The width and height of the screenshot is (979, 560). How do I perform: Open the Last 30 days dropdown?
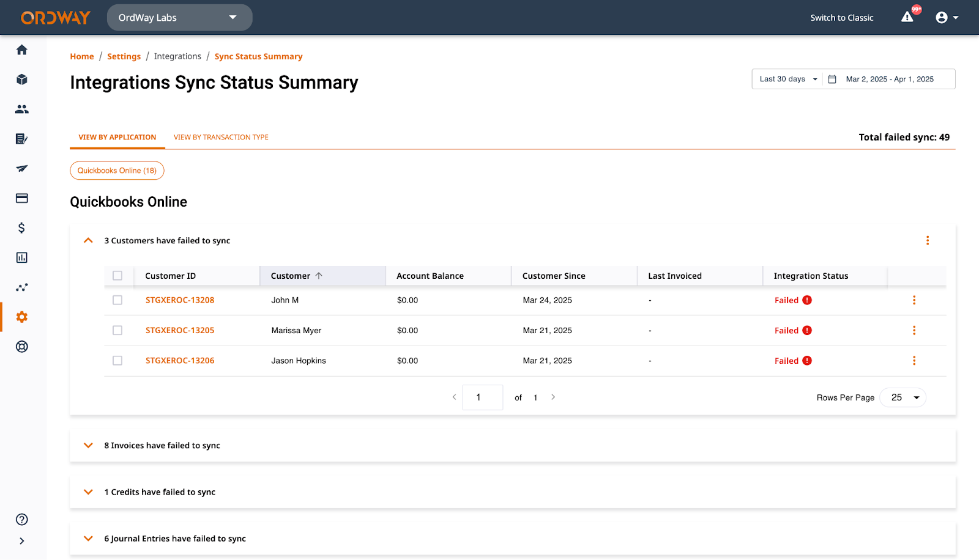[788, 79]
